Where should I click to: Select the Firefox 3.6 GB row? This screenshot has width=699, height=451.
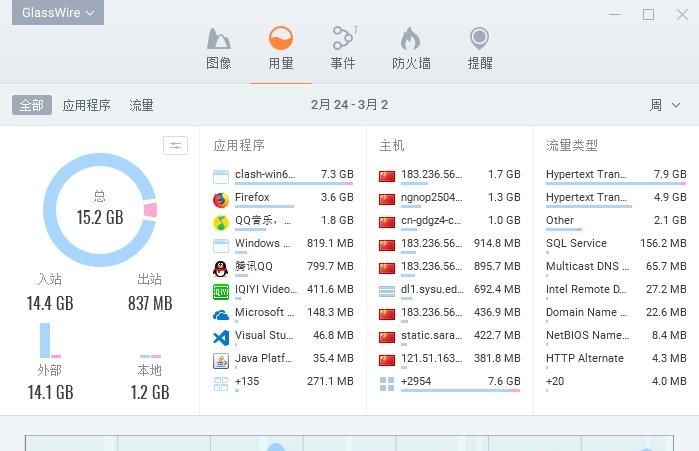tap(283, 200)
